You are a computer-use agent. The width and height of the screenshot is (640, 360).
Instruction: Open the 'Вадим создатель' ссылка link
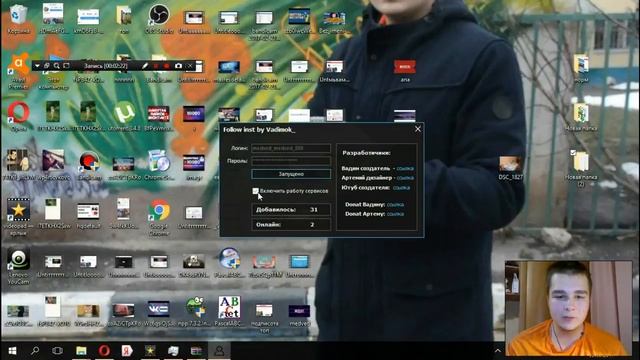(405, 168)
